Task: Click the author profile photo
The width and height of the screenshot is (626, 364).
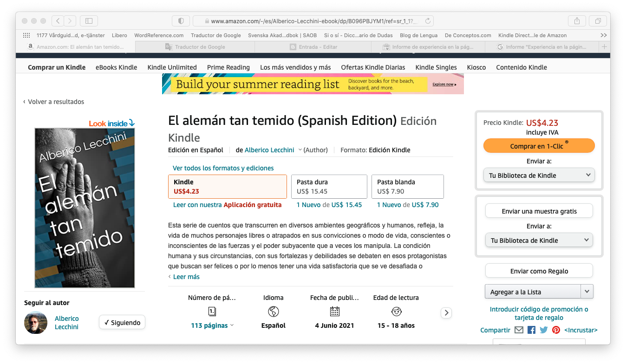Action: (36, 323)
